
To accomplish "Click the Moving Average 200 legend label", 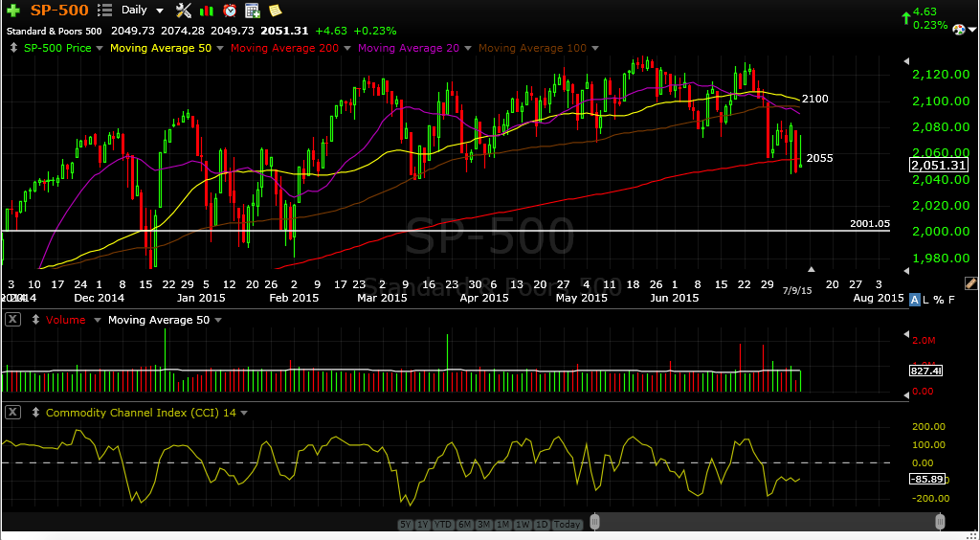I will tap(285, 48).
